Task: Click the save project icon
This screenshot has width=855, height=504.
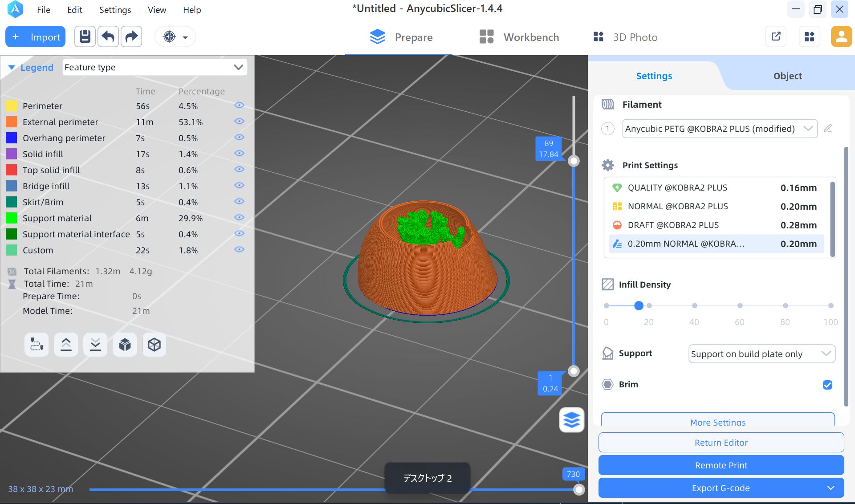Action: pyautogui.click(x=85, y=37)
